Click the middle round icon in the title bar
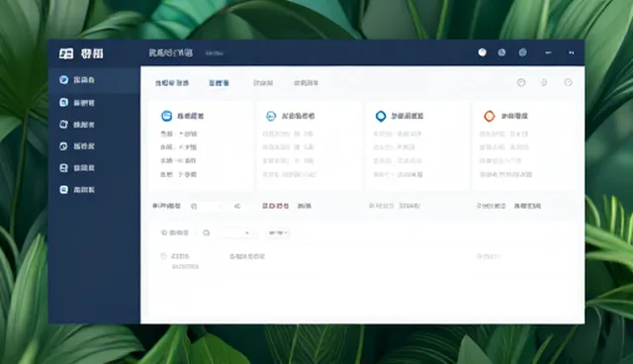 501,52
